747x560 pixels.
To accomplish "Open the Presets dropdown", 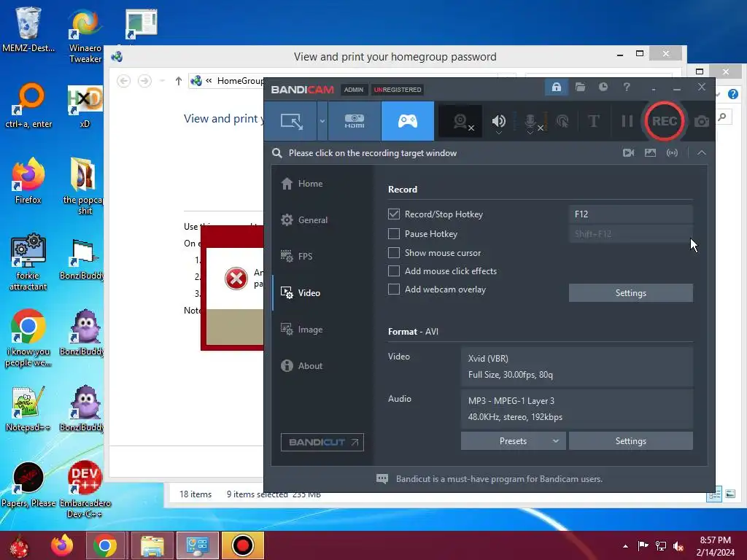I will click(513, 441).
